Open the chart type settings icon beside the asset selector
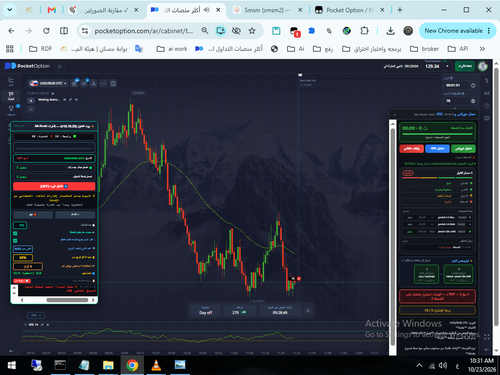The width and height of the screenshot is (500, 375). (x=74, y=83)
